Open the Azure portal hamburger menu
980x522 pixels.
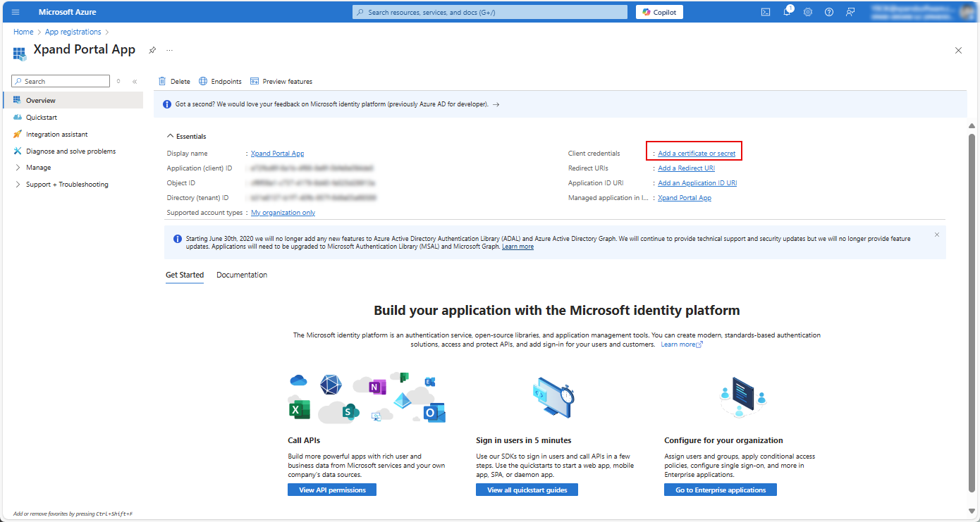click(x=16, y=12)
